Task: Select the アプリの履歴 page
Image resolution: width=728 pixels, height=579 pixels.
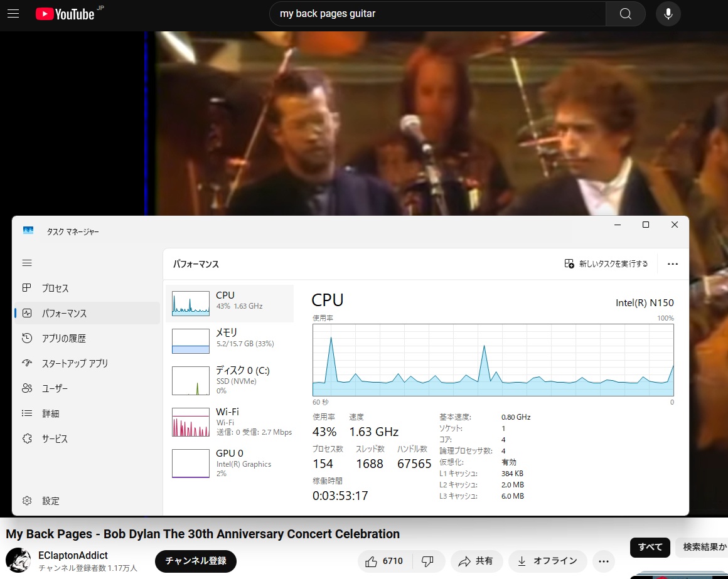Action: [63, 338]
